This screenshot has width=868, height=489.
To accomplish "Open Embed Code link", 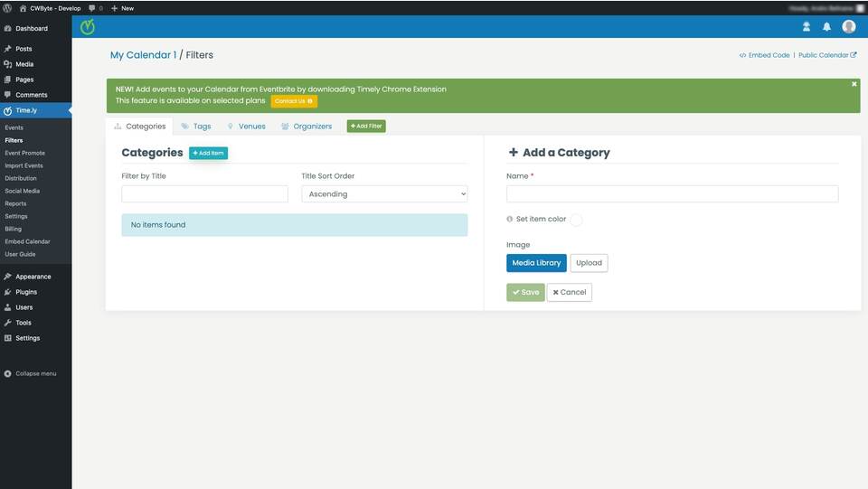I will [x=765, y=55].
